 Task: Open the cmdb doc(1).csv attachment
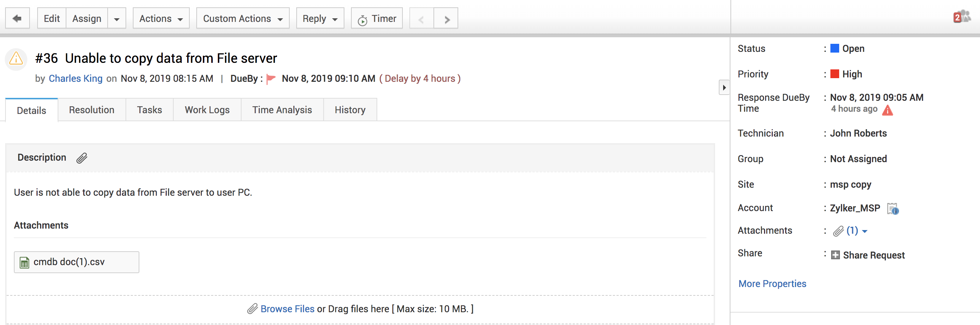tap(69, 262)
